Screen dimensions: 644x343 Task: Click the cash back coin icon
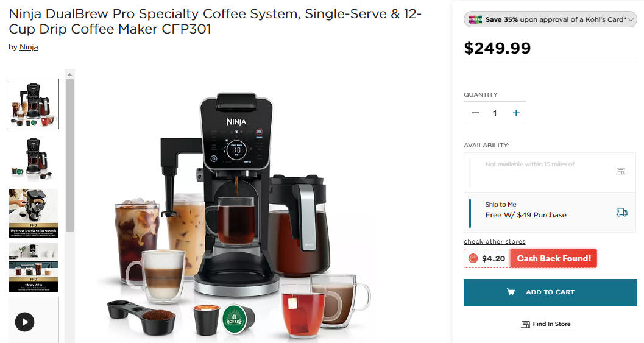coord(473,258)
